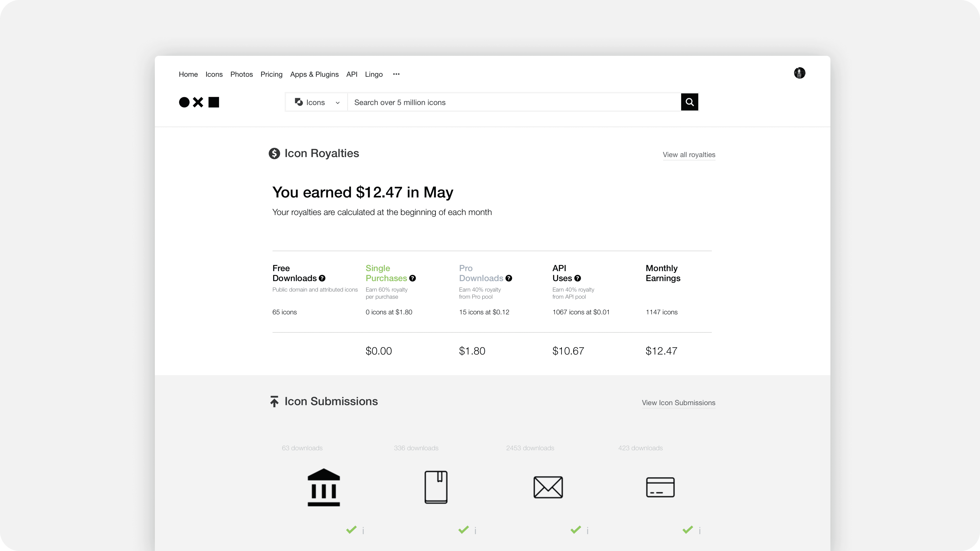Screen dimensions: 980x551
Task: Click the search input field
Action: coord(514,102)
